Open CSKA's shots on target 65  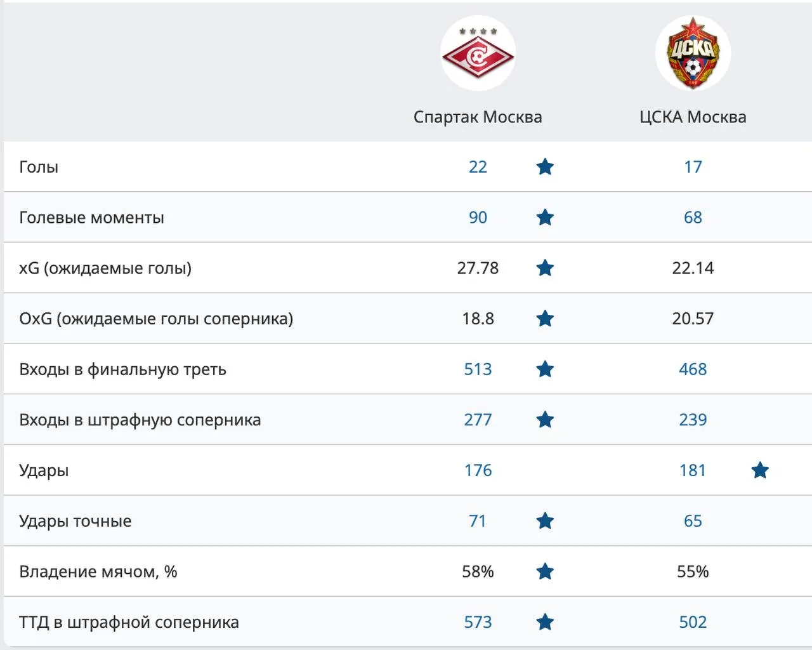point(693,521)
